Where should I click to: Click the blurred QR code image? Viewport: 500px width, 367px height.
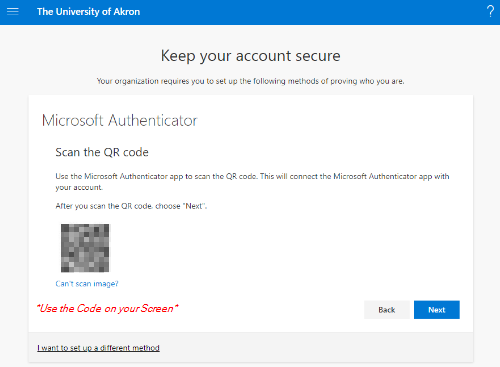tap(85, 248)
